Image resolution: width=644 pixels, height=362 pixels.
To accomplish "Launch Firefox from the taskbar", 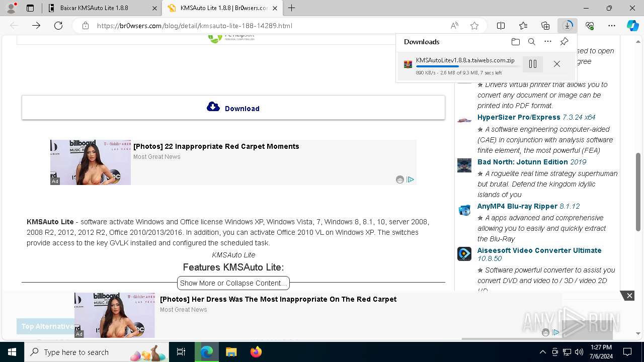I will [x=256, y=352].
